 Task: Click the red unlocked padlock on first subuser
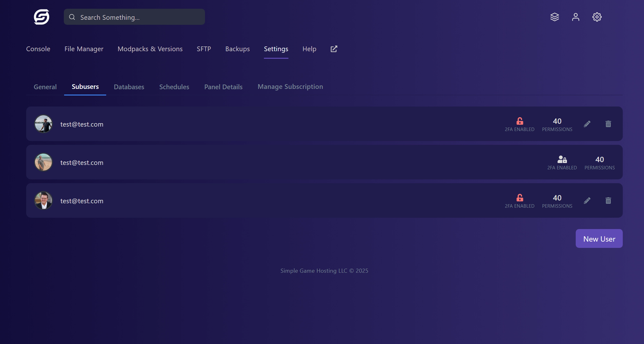[x=520, y=121]
